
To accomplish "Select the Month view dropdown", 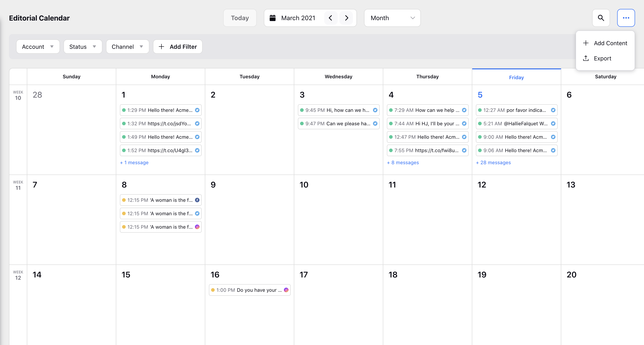I will coord(390,18).
